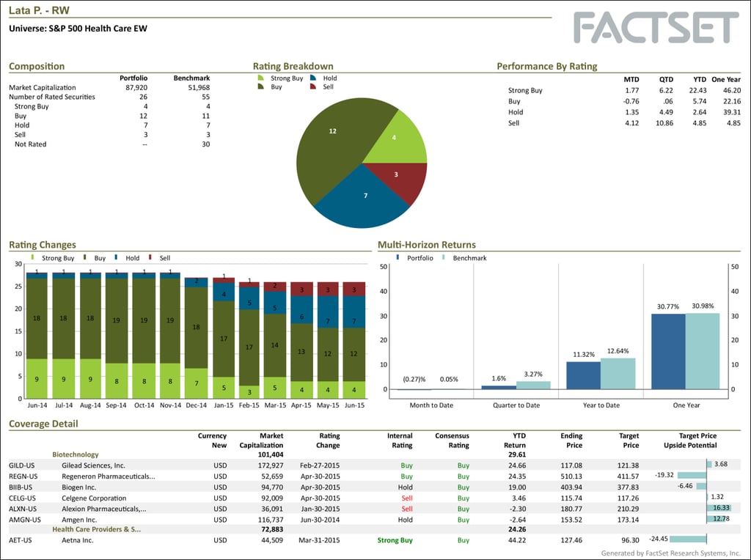Click the One Year benchmark bar at 30.98%

click(703, 351)
